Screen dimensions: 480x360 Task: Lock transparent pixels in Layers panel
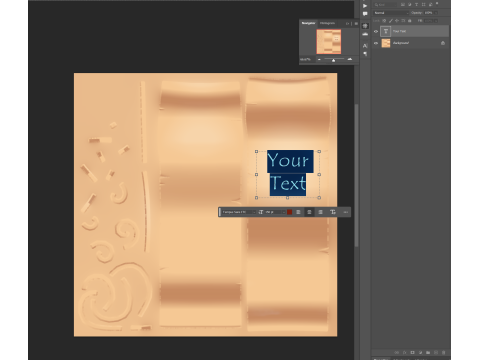[x=384, y=21]
